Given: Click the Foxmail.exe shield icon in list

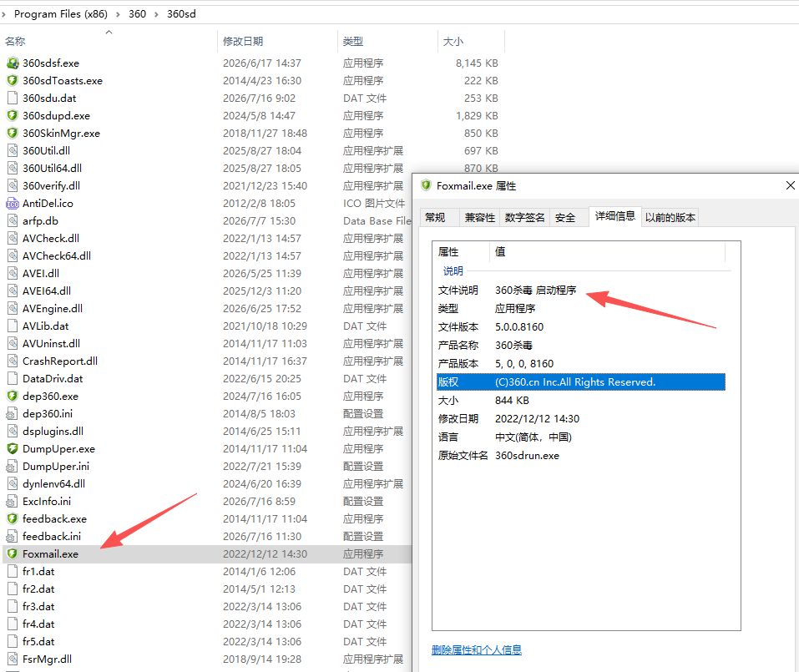Looking at the screenshot, I should (x=13, y=553).
